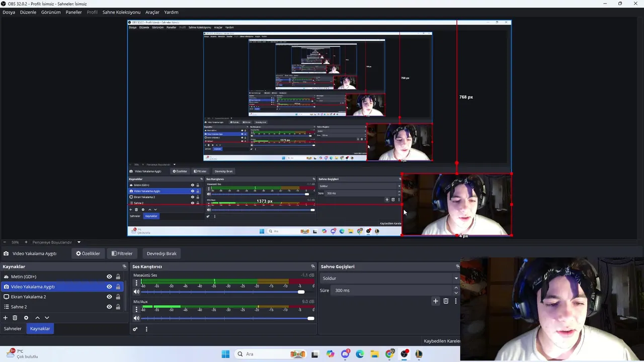The image size is (644, 362).
Task: Click the Özellikler button
Action: pyautogui.click(x=88, y=253)
